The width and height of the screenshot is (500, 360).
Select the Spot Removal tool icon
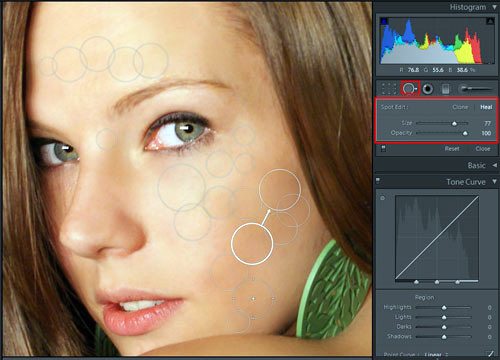click(410, 89)
